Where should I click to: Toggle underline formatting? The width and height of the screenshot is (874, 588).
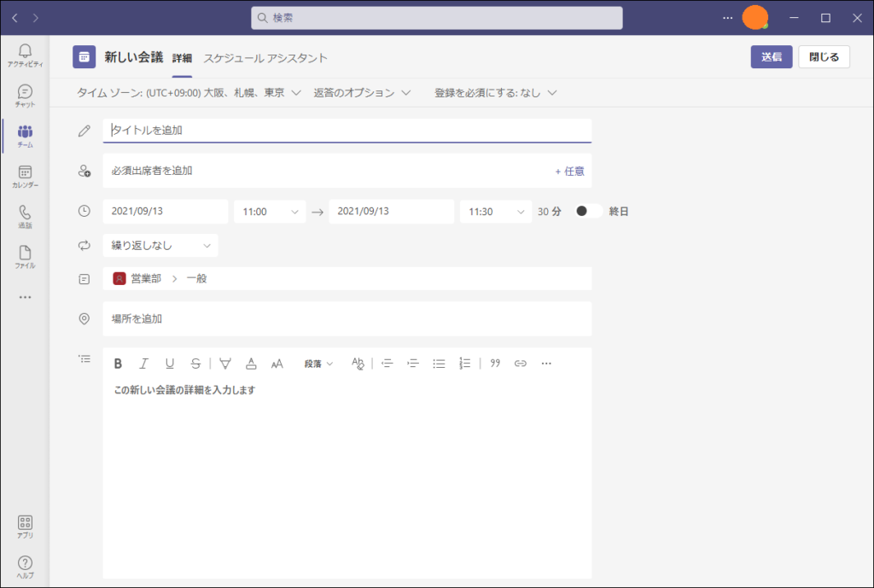(170, 364)
